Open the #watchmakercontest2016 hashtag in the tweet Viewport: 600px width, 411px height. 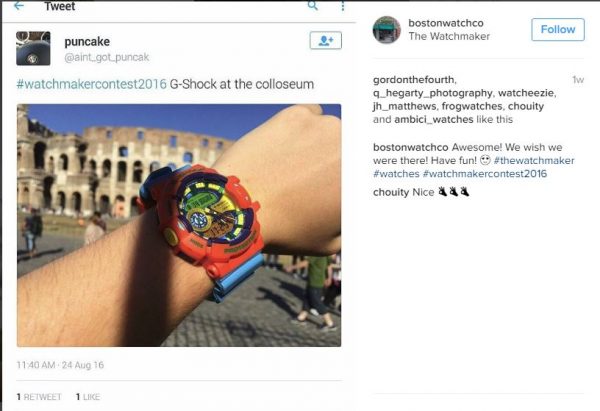(91, 84)
